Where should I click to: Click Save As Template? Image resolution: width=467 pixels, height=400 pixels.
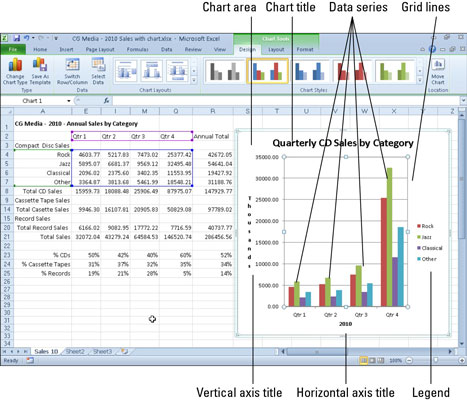click(x=40, y=71)
